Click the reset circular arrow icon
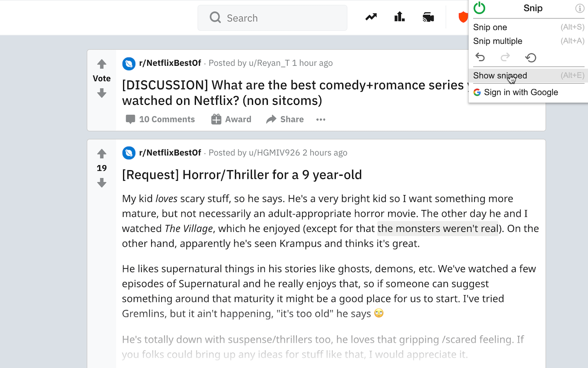Screen dimensions: 588x368 531,57
